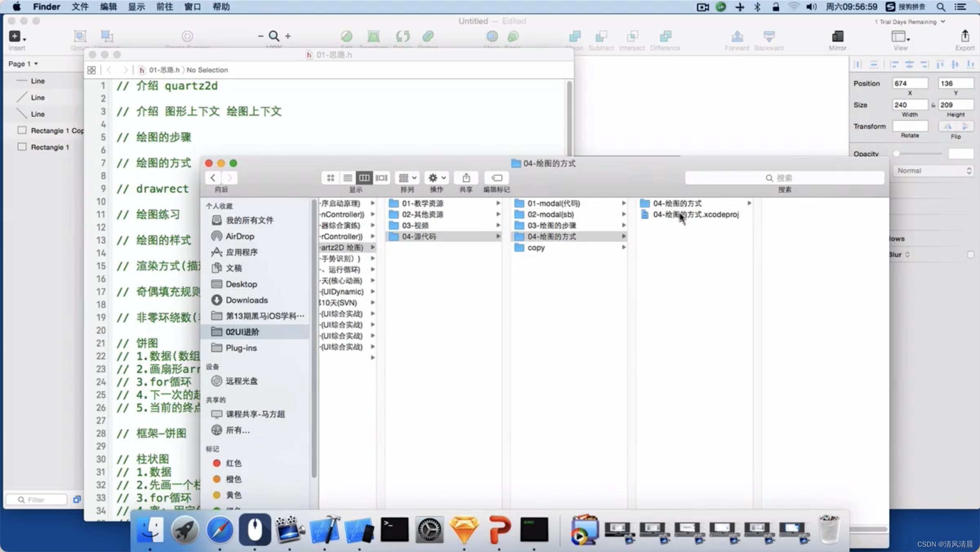Select 02UI进阶 in Finder sidebar
The image size is (980, 552).
(256, 332)
